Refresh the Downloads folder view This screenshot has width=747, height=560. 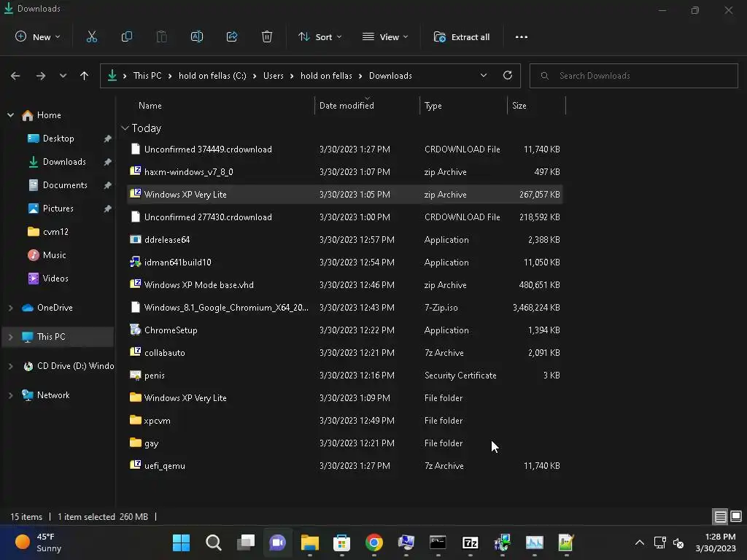(508, 75)
